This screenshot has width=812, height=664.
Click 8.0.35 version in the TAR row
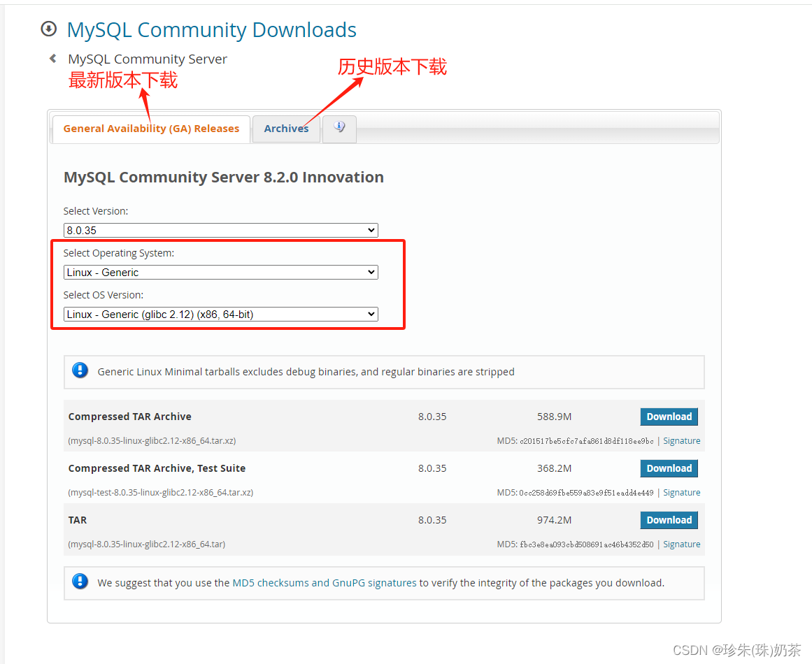pos(432,520)
